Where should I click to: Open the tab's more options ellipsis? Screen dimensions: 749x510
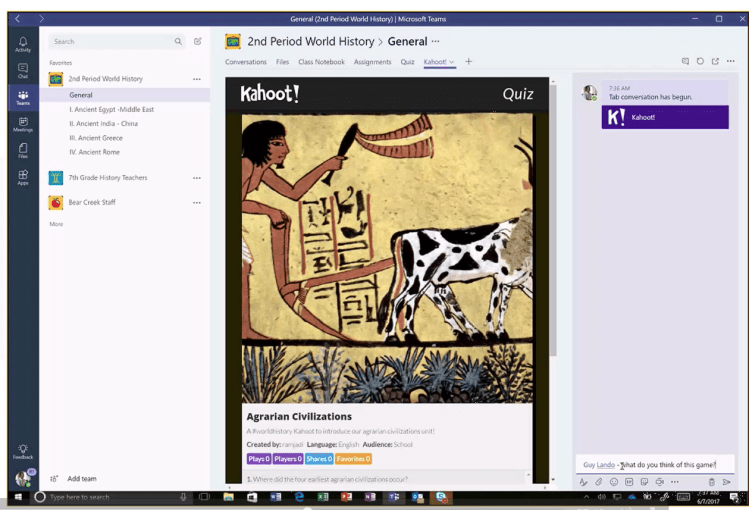(x=730, y=61)
